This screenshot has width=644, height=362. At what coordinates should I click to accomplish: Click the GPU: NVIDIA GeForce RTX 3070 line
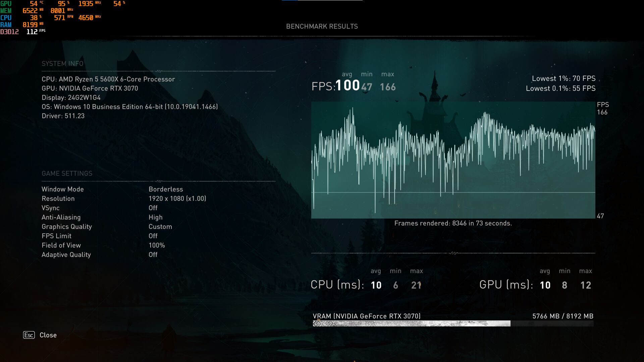click(90, 88)
